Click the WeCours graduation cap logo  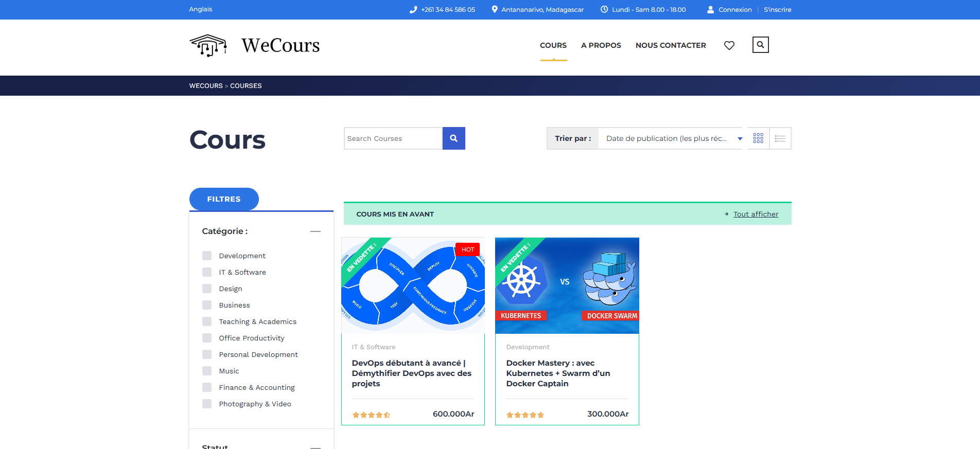[x=208, y=45]
